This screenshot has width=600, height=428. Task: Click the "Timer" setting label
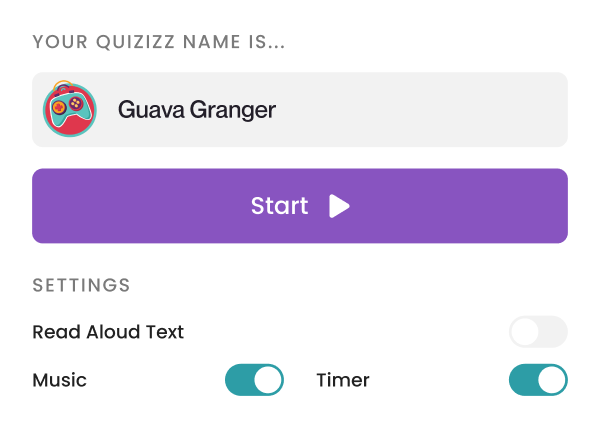tap(343, 380)
